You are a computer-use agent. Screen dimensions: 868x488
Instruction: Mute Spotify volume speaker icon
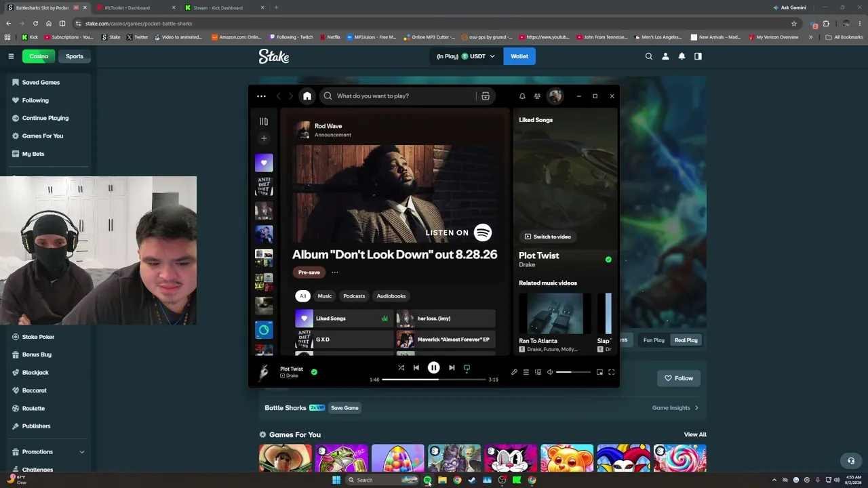[550, 372]
